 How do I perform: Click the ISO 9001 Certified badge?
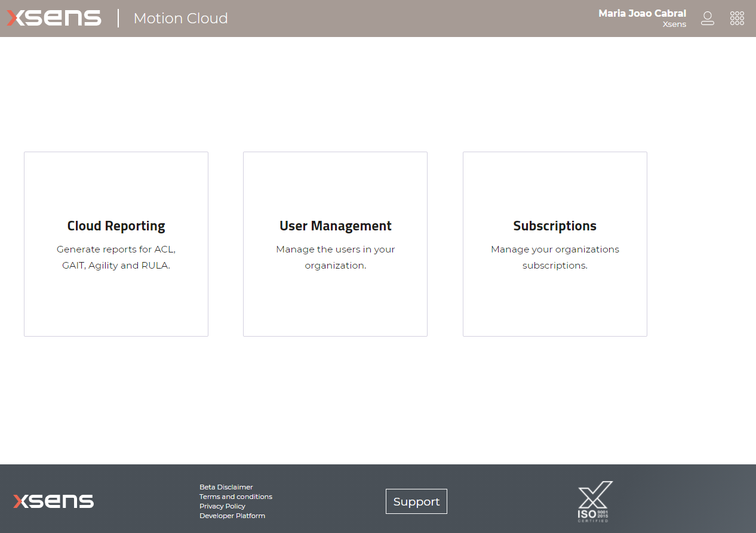594,501
